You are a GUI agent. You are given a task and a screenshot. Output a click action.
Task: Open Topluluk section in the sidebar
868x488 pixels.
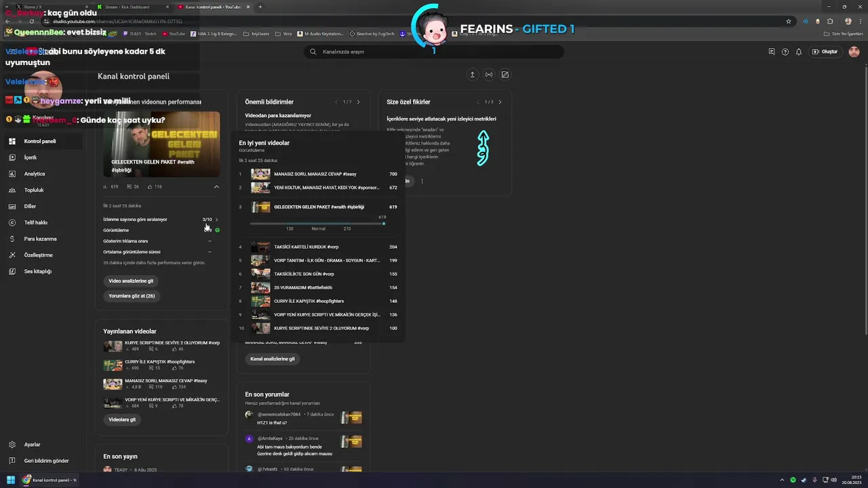tap(41, 190)
